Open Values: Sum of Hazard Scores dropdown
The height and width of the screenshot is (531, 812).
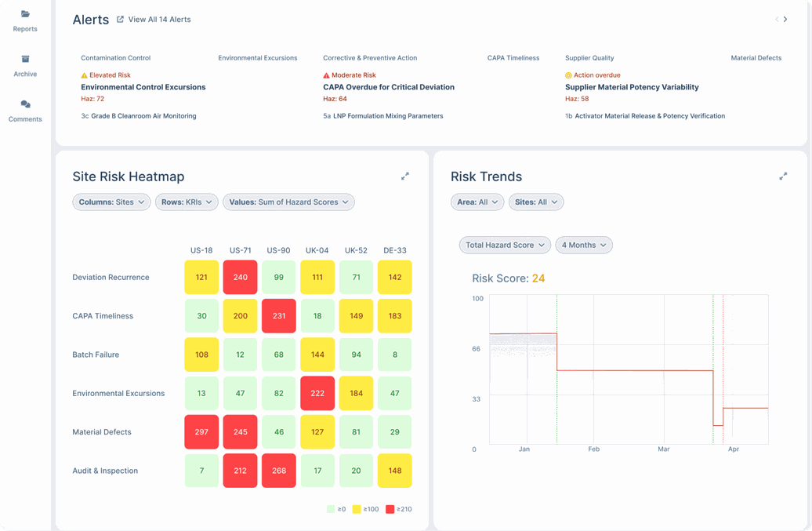(x=288, y=202)
